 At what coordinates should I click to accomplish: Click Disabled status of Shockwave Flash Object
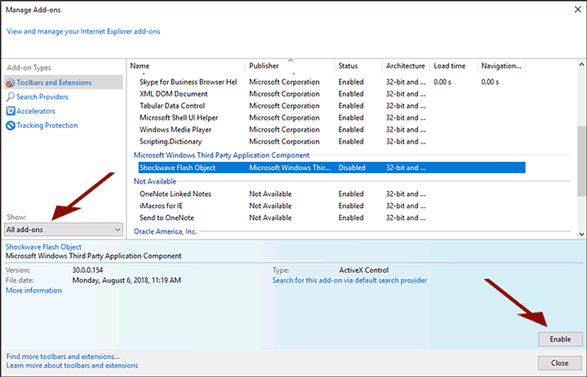(x=352, y=168)
